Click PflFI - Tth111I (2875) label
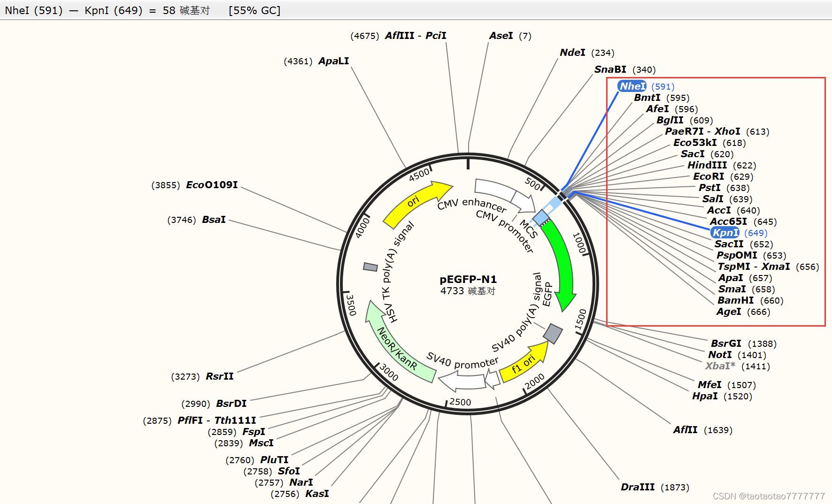This screenshot has height=504, width=832. click(200, 420)
